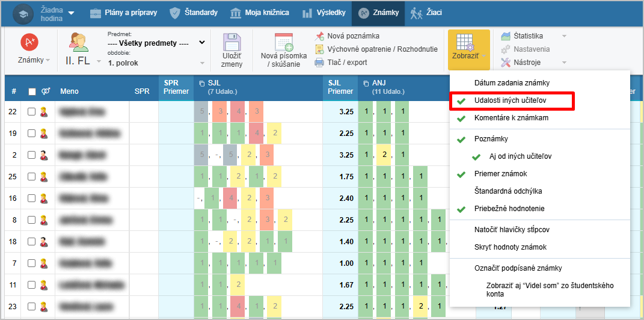Screen dimensions: 644x320
Task: Click the Štatistika chart icon
Action: [x=506, y=36]
